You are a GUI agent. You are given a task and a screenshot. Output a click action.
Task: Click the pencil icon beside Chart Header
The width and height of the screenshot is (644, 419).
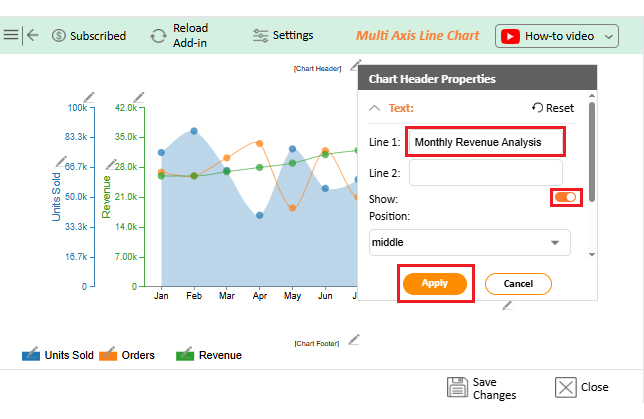pos(353,66)
